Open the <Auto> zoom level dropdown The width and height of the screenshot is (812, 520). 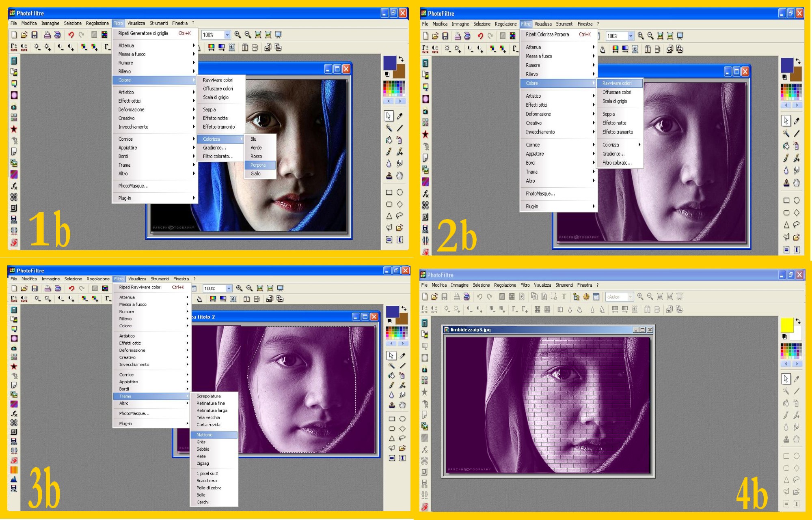tap(630, 297)
